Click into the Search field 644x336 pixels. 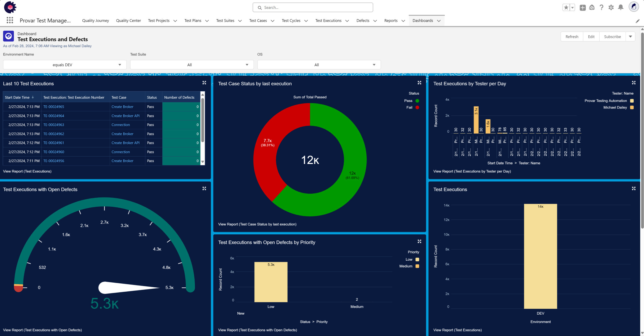pos(313,7)
